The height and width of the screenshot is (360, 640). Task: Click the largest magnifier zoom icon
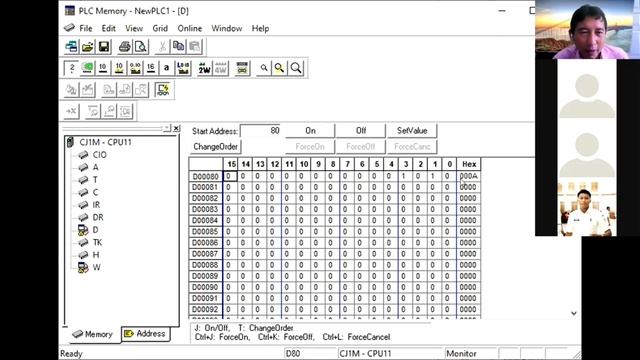tap(296, 68)
